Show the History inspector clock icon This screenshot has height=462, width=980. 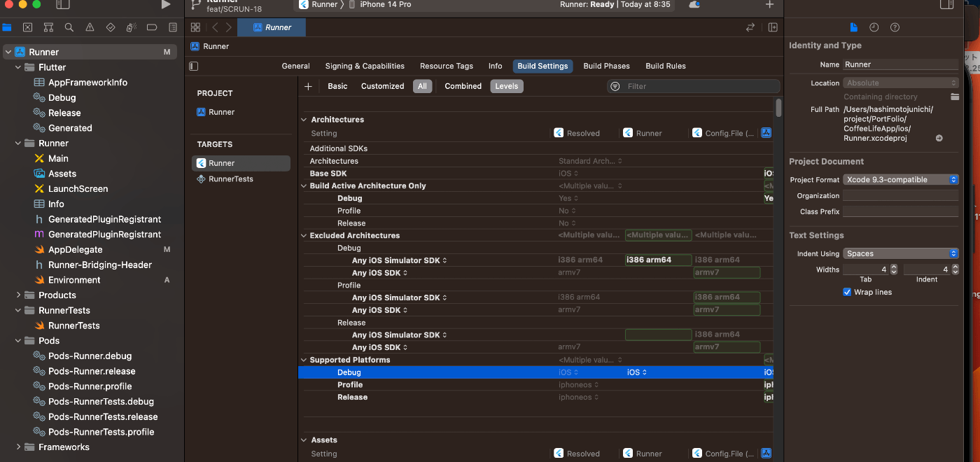pos(874,27)
